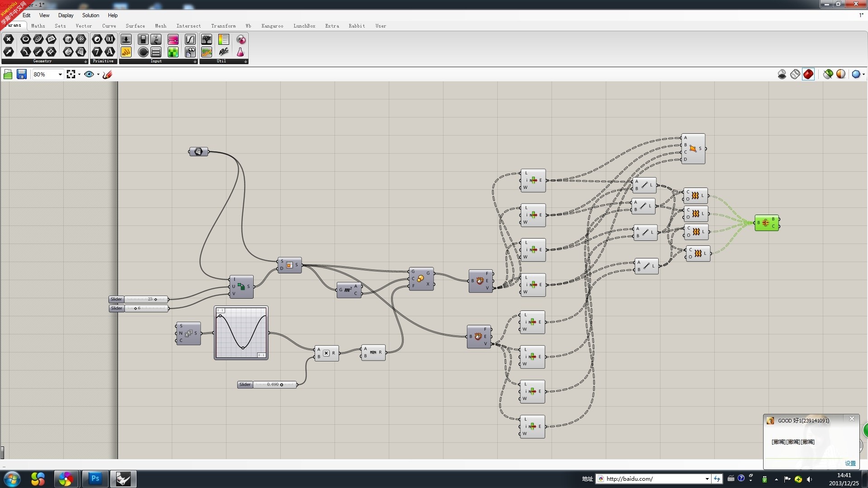Select the Graph Mapper input icon
Image resolution: width=868 pixels, height=488 pixels.
190,39
